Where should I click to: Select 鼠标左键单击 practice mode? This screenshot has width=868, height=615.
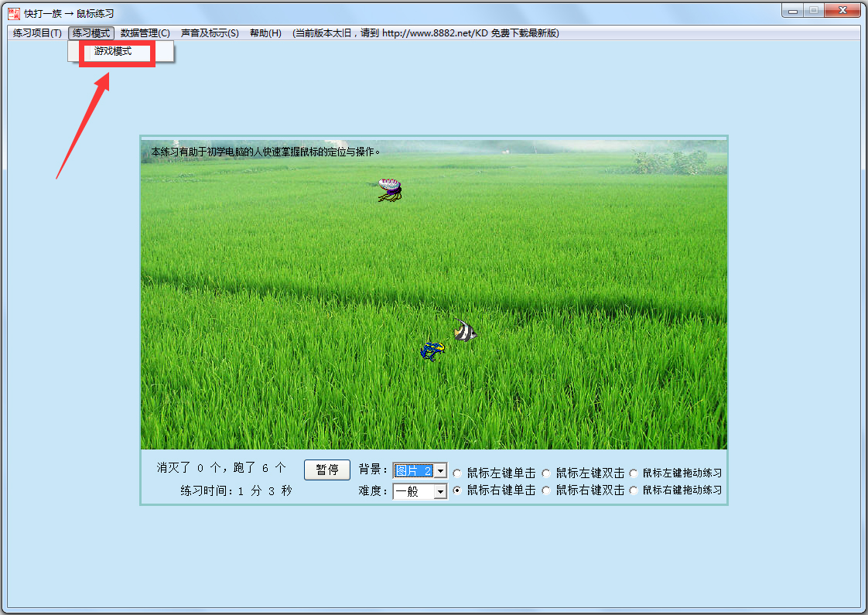coord(457,473)
